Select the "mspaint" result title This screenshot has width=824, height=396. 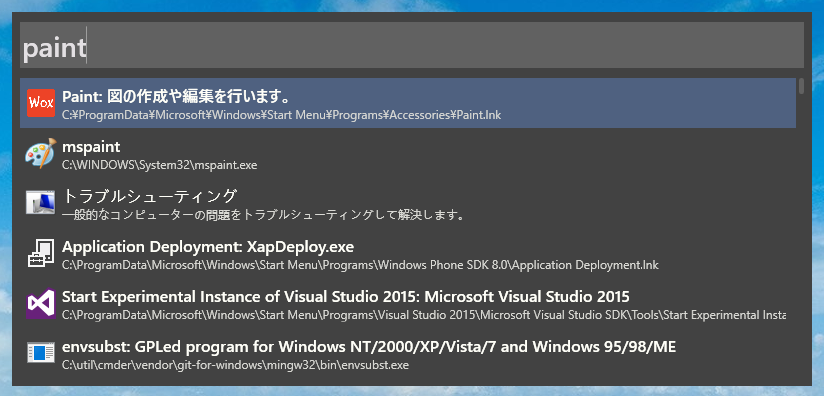point(91,147)
